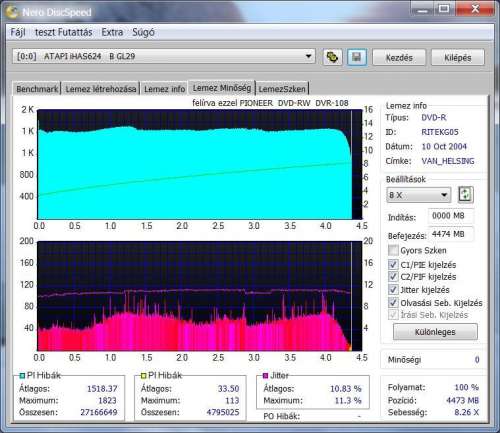500x433 pixels.
Task: Click the yellow PI Hibák legend square
Action: (143, 376)
